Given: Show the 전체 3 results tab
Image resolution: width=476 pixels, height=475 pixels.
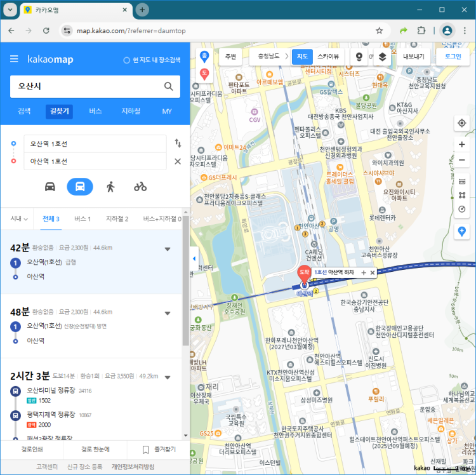Looking at the screenshot, I should coord(51,218).
